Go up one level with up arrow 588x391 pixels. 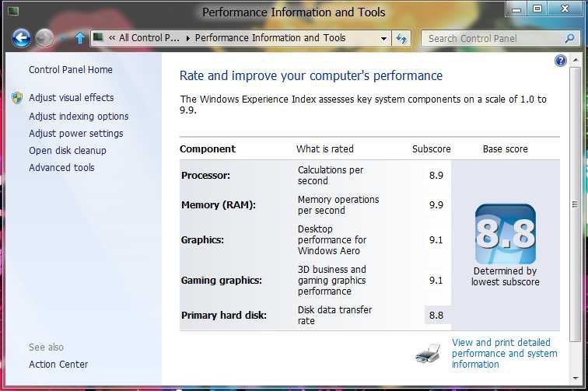(x=79, y=38)
